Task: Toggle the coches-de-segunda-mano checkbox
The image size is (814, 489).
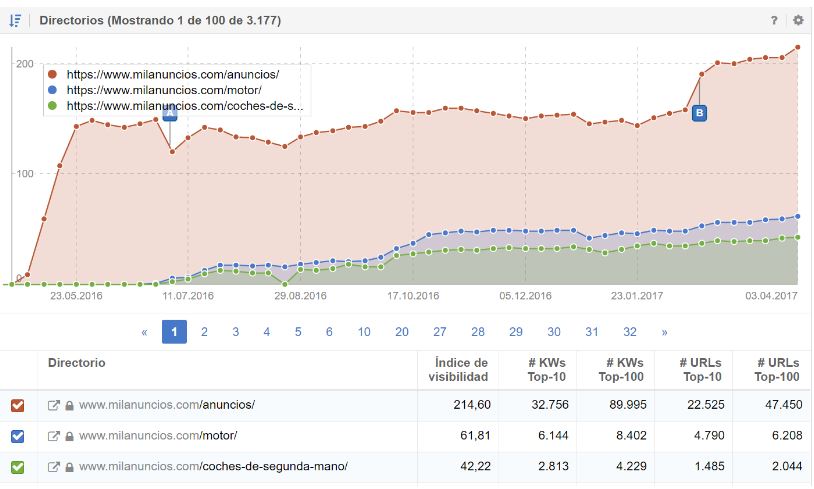Action: [17, 467]
